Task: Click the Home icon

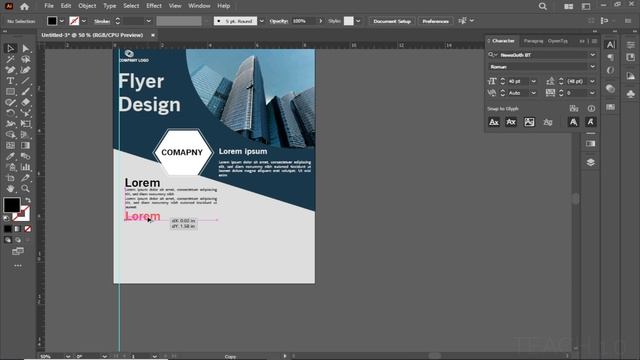Action: (24, 6)
